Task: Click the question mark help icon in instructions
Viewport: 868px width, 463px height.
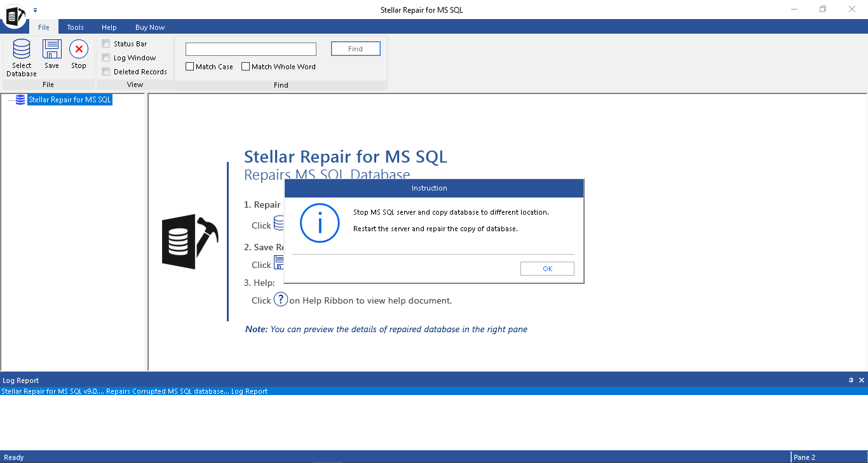Action: (x=280, y=299)
